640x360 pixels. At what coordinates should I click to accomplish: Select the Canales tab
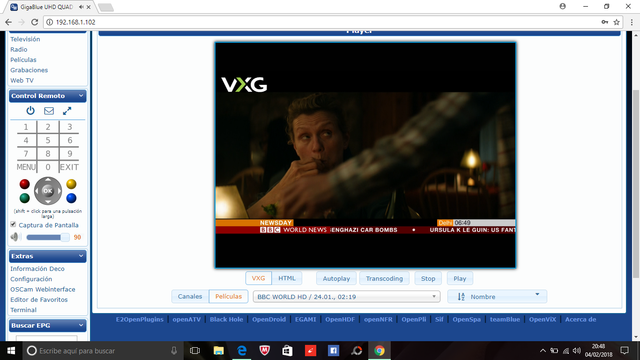[x=190, y=296]
